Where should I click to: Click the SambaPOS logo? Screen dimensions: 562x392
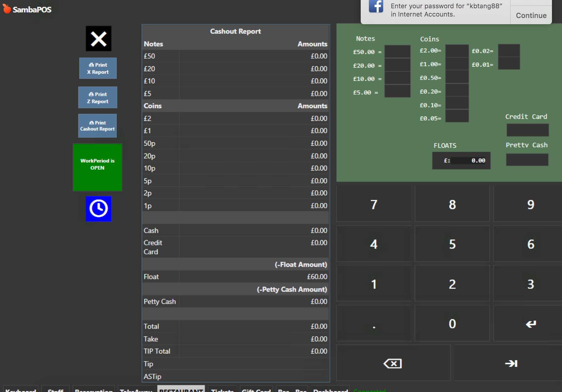pos(27,9)
